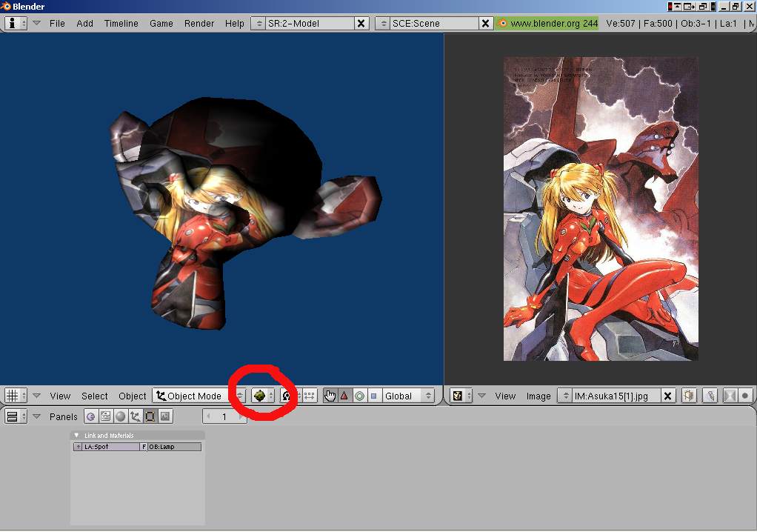Toggle draw image with alpha
This screenshot has height=532, width=757.
point(730,396)
